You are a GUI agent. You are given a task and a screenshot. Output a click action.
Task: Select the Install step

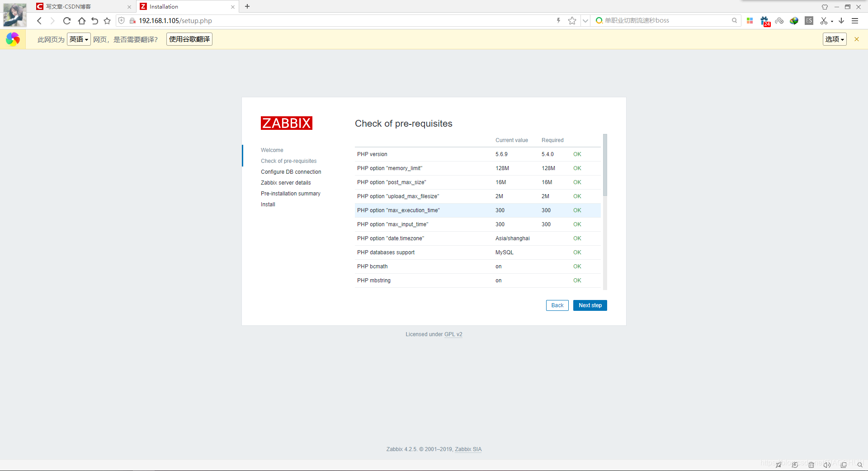click(268, 205)
